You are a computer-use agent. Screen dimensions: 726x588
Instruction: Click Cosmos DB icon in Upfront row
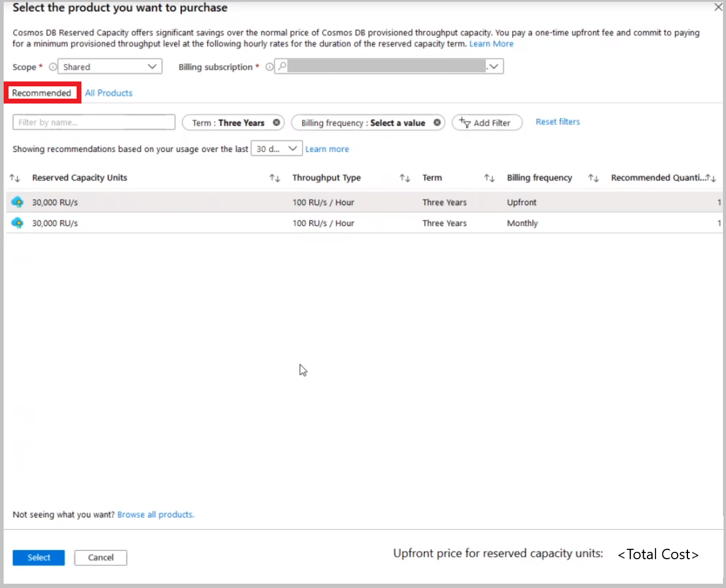coord(18,202)
